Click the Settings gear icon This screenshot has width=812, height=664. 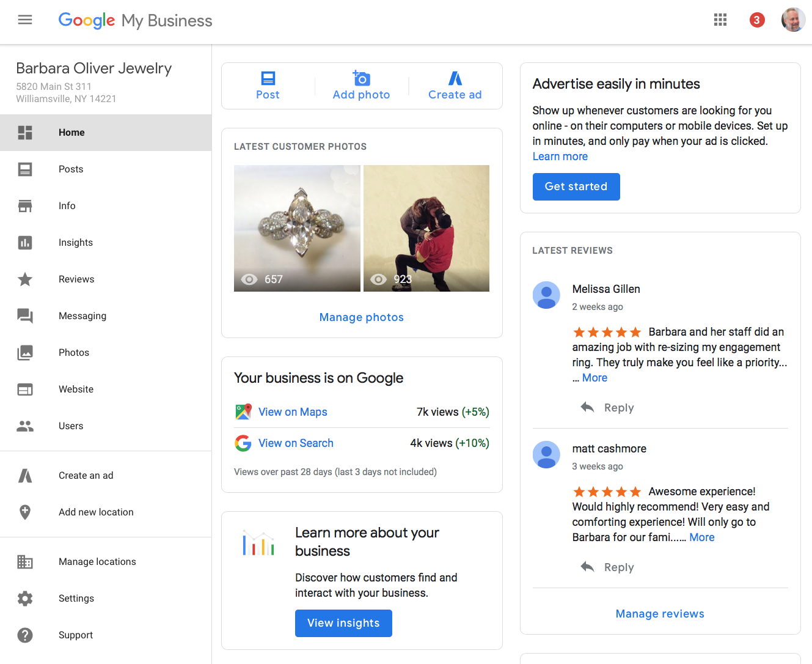tap(25, 599)
